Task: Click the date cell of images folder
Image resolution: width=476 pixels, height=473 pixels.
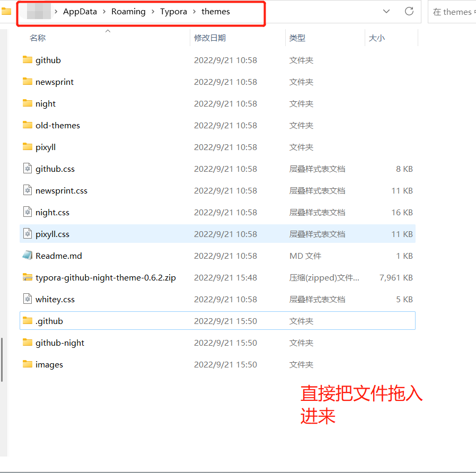Action: point(226,364)
